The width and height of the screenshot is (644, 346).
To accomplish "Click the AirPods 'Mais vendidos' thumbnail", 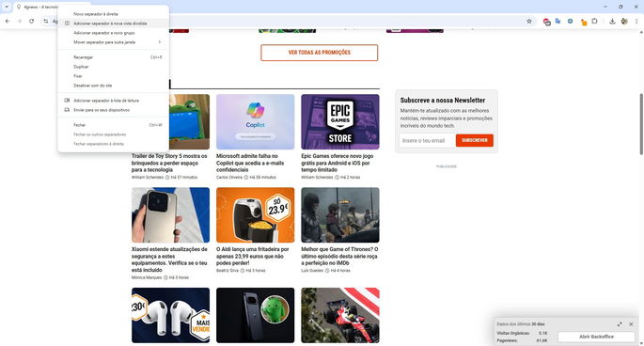I will 170,315.
